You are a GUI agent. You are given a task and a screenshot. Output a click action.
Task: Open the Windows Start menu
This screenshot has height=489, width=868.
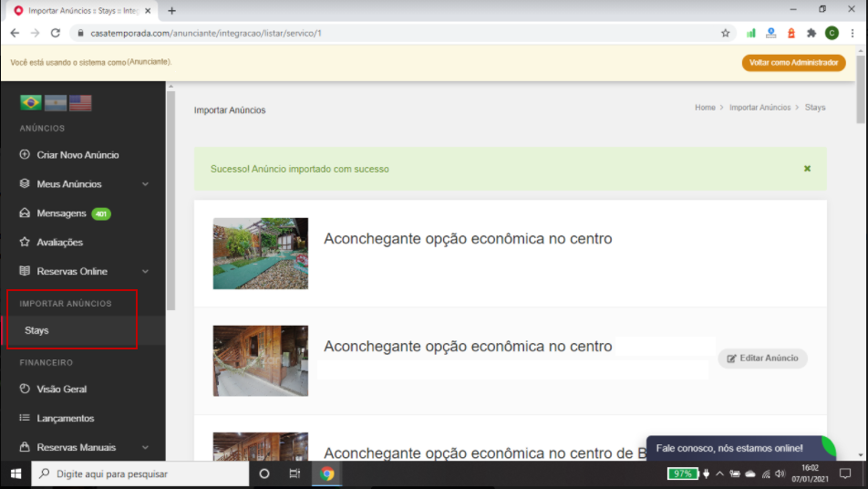coord(15,474)
